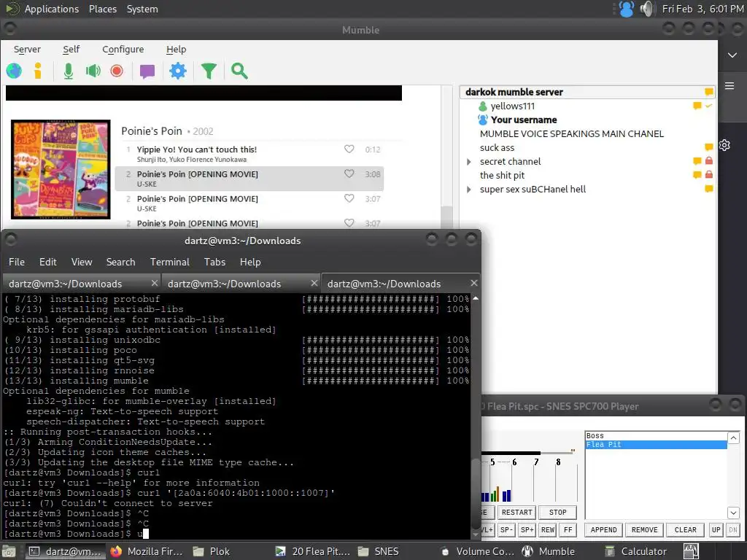Click yellows111 comment bubble icon
Viewport: 747px width, 560px height.
697,106
